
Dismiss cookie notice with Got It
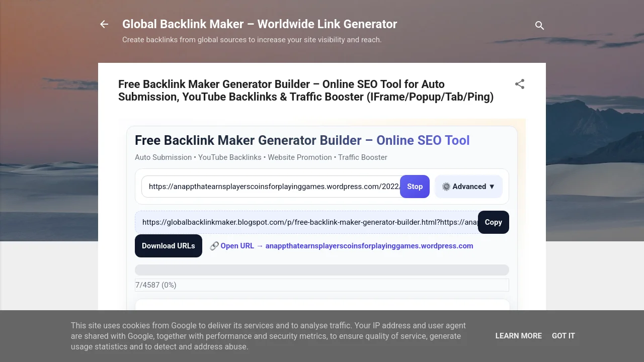coord(563,336)
